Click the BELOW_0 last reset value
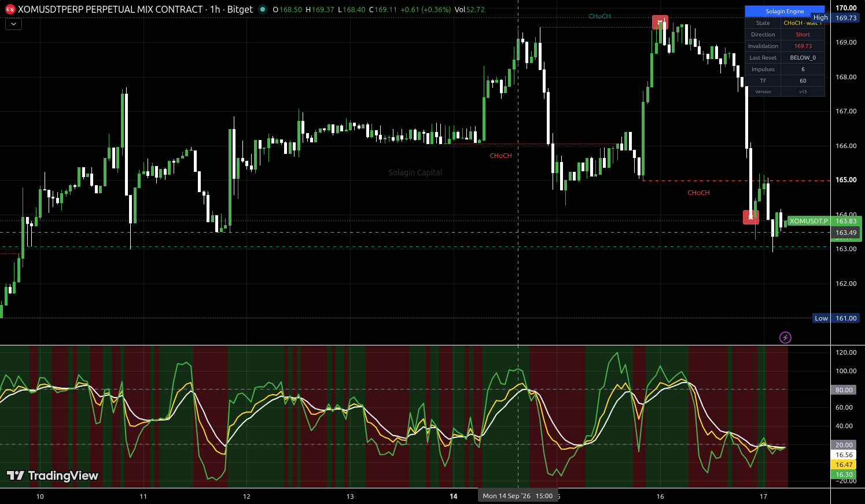 click(803, 58)
